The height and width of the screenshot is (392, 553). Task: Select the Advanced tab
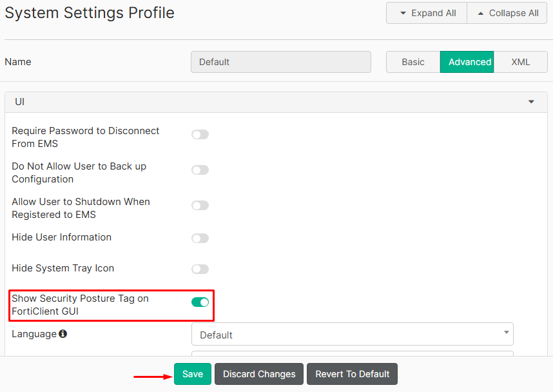tap(467, 62)
